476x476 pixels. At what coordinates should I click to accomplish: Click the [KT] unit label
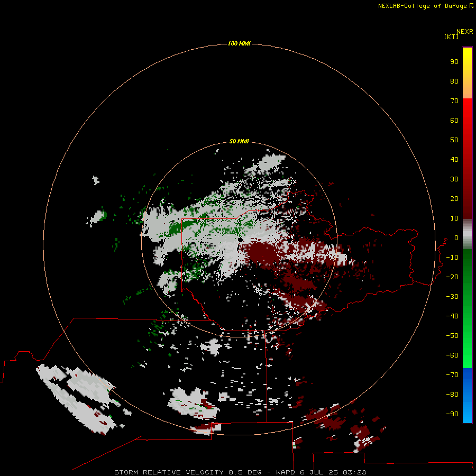[x=451, y=36]
